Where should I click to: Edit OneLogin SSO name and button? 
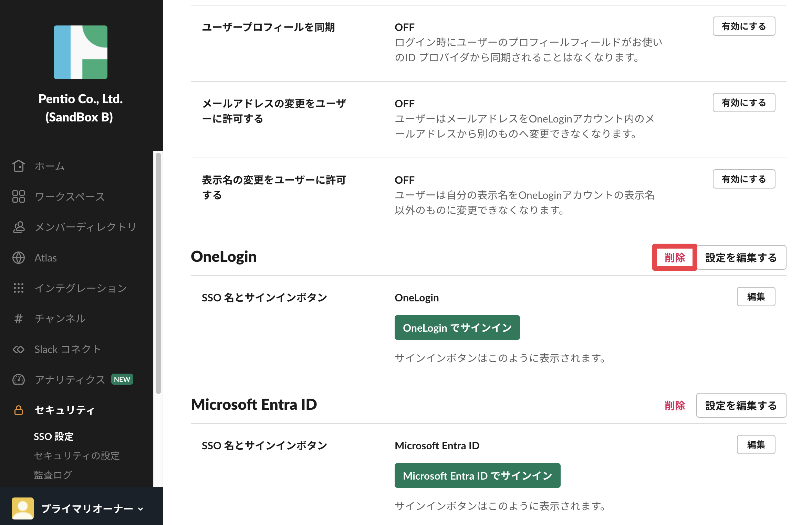(756, 297)
